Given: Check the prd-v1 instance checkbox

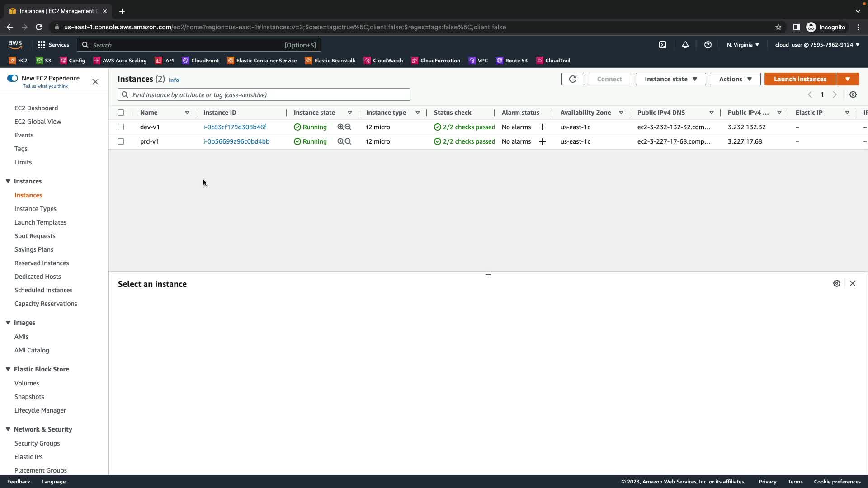Looking at the screenshot, I should click(121, 141).
